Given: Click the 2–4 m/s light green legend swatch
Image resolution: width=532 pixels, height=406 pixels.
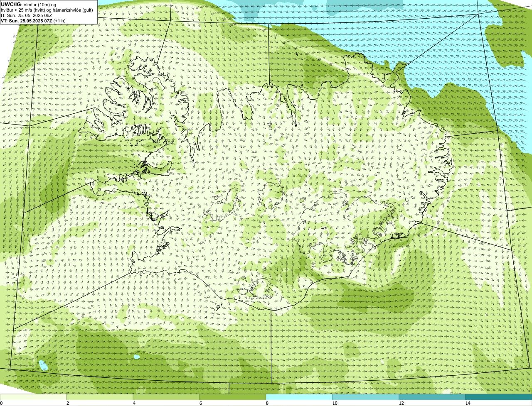Looking at the screenshot, I should pyautogui.click(x=100, y=397).
